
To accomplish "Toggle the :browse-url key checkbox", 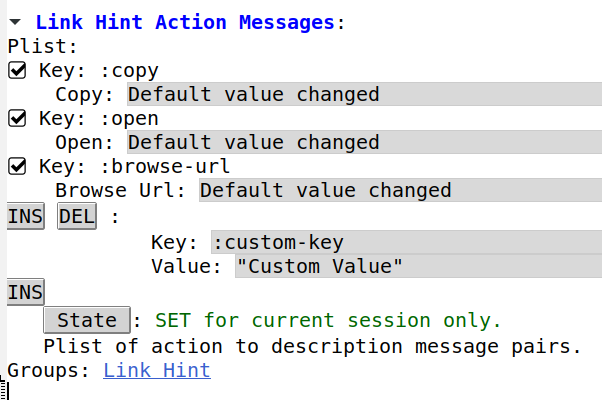I will click(x=17, y=166).
